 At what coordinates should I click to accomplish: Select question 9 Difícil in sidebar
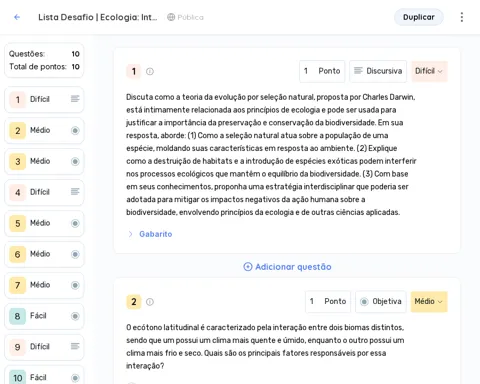click(x=44, y=347)
